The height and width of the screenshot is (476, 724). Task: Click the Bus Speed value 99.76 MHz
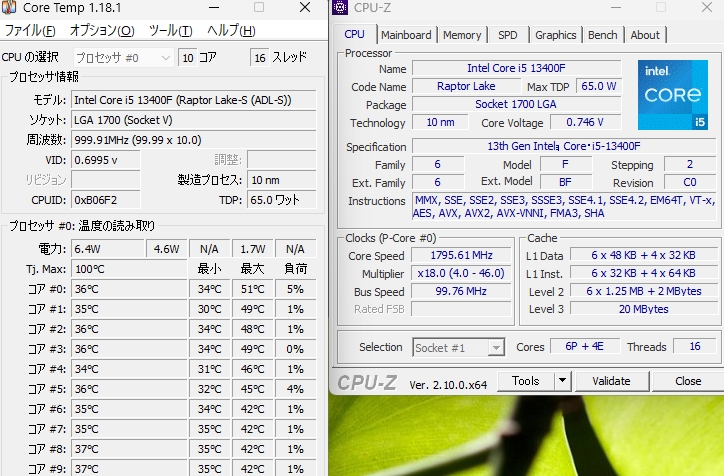[461, 291]
